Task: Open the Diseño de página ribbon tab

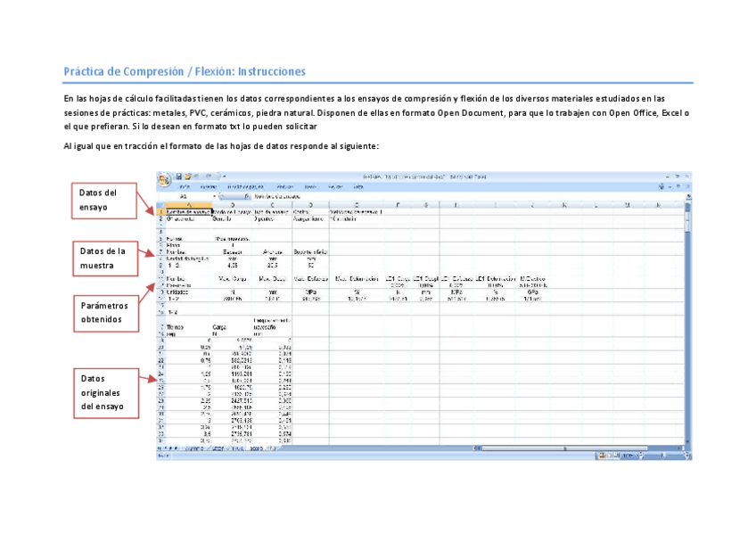Action: (245, 187)
